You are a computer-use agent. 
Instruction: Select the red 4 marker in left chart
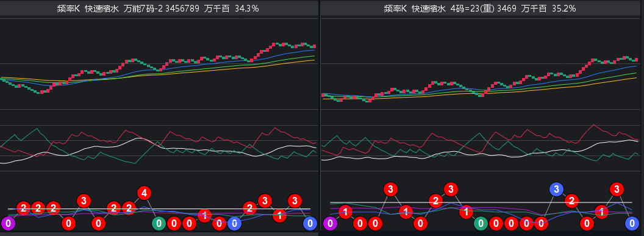click(x=144, y=193)
